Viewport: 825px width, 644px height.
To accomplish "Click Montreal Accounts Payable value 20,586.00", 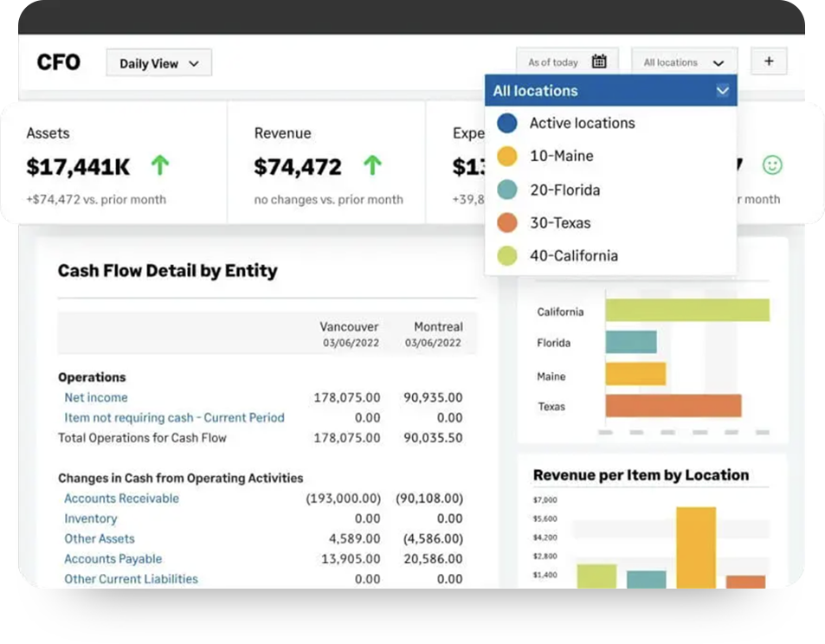I will point(433,559).
